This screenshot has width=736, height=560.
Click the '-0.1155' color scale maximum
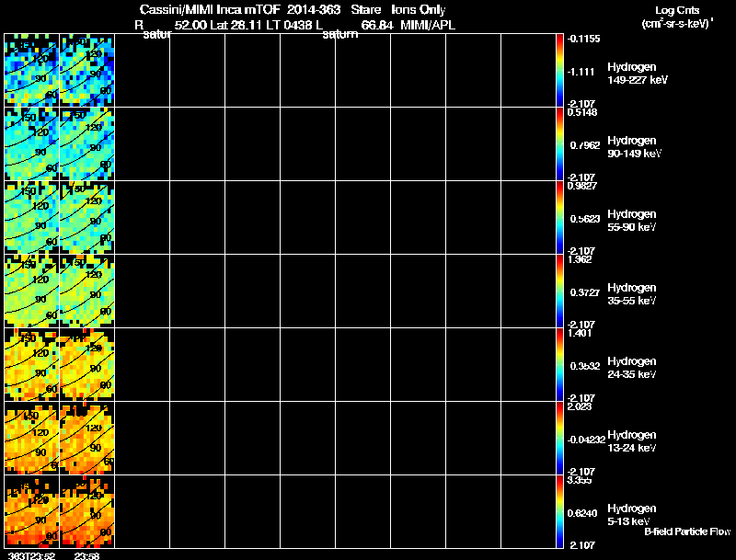click(x=583, y=39)
